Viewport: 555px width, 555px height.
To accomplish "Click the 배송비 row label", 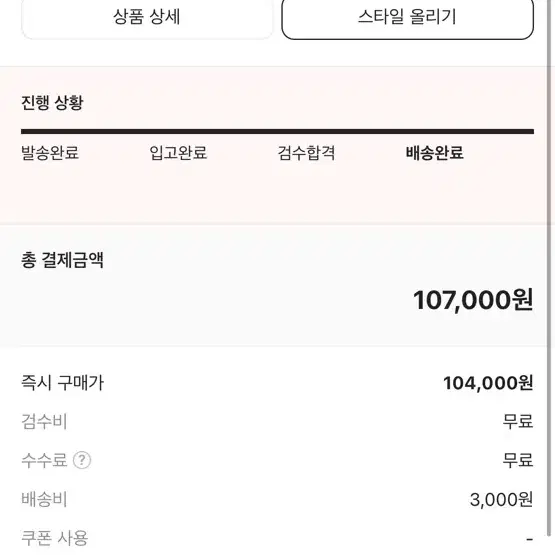I will (44, 499).
